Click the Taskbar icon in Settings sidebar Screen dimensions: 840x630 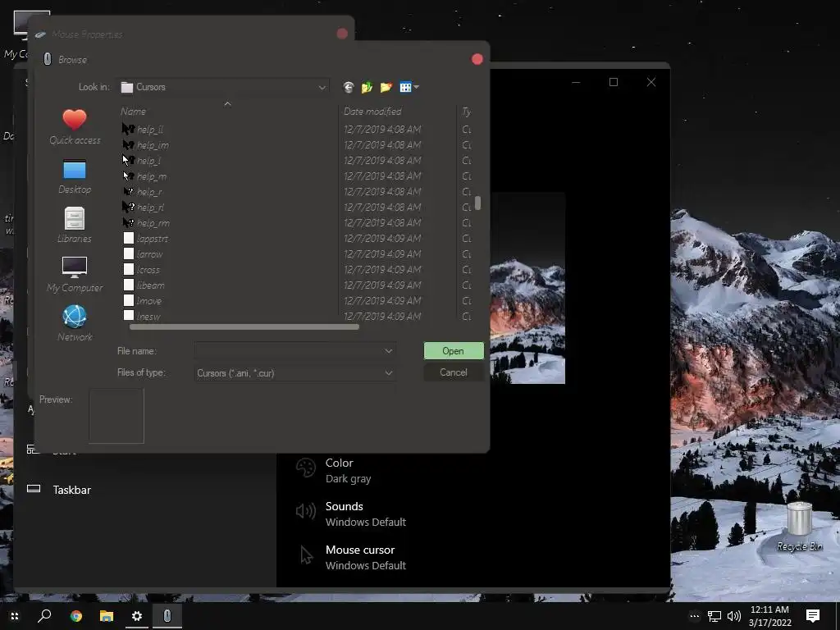(34, 489)
